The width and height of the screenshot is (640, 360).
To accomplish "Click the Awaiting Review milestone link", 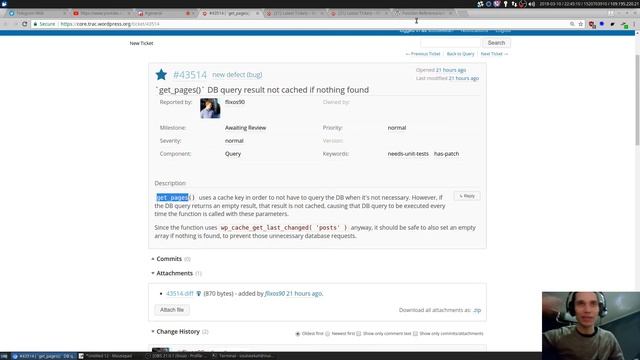I will click(245, 128).
